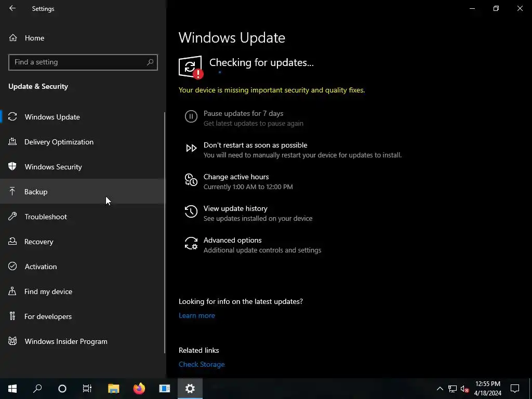Image resolution: width=532 pixels, height=399 pixels.
Task: Open Find my device section
Action: point(83,291)
